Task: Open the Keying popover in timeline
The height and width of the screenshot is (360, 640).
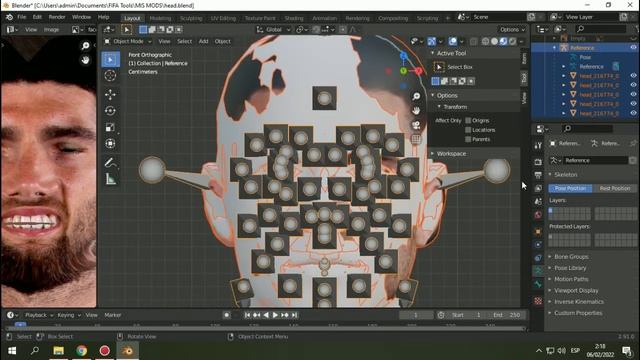Action: [x=69, y=315]
